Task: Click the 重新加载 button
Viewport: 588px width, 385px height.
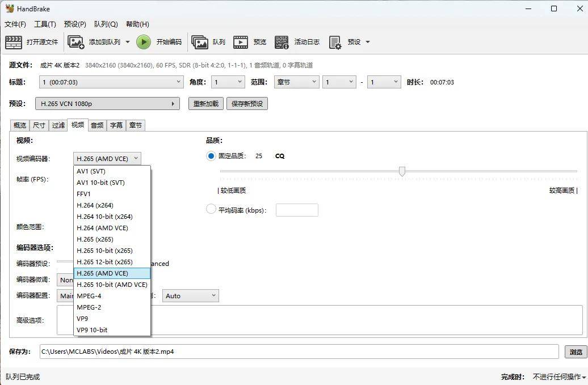Action: click(206, 104)
